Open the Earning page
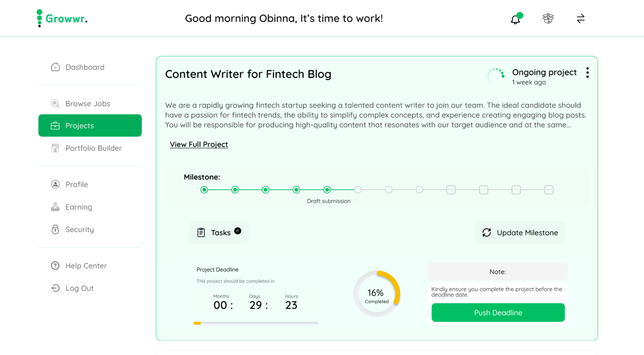Image resolution: width=644 pixels, height=355 pixels. pyautogui.click(x=78, y=207)
